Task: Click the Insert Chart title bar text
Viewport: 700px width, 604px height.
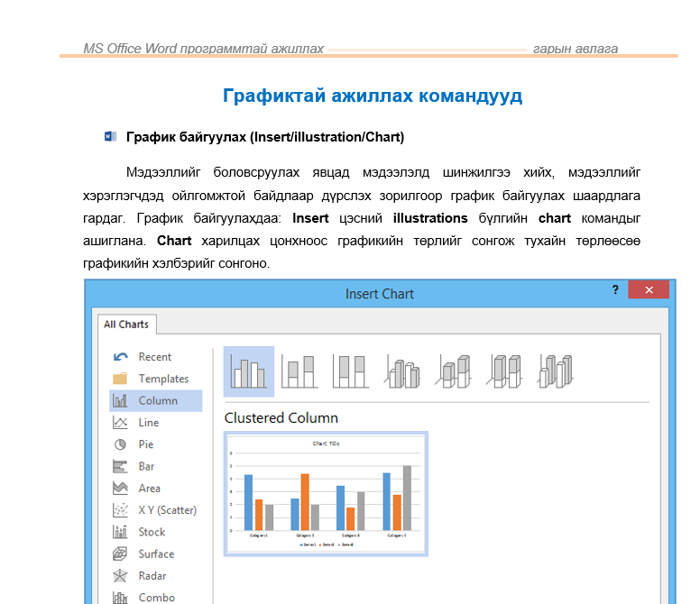Action: 380,294
